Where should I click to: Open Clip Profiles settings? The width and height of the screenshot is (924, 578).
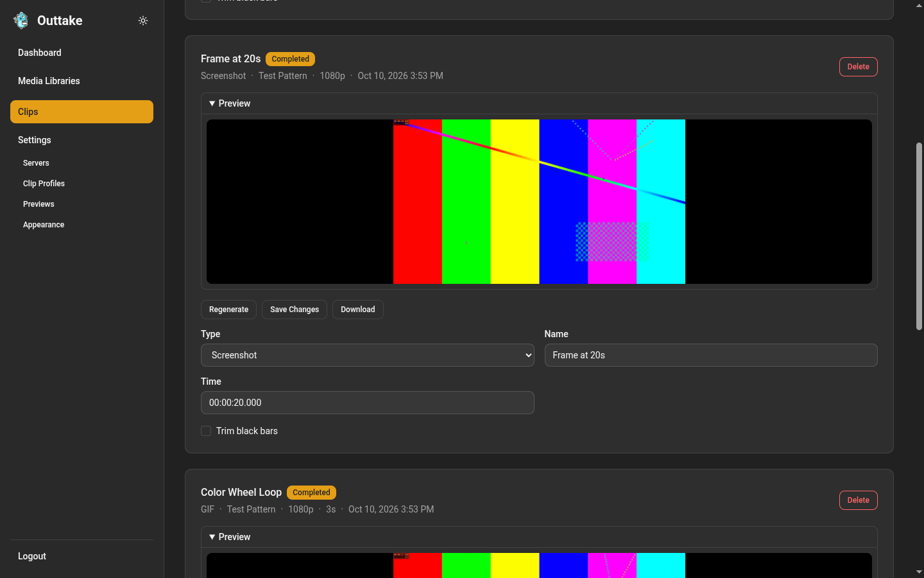pos(44,184)
